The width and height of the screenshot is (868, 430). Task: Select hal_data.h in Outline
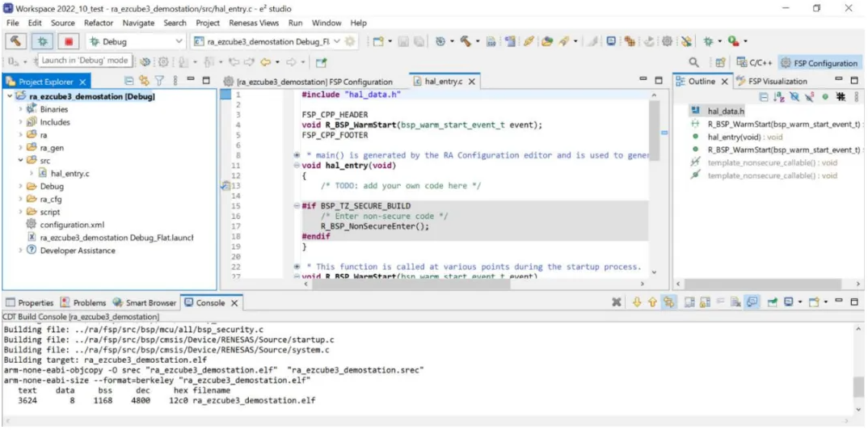[726, 112]
